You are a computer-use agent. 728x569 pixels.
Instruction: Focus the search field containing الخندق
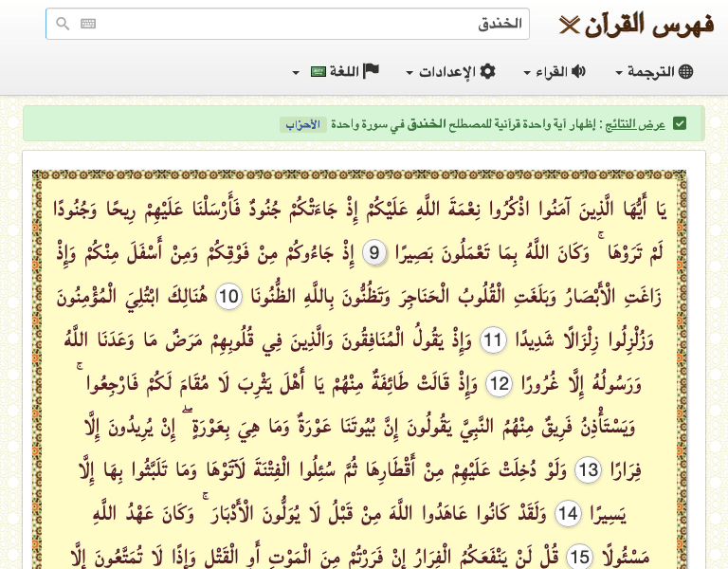coord(287,24)
